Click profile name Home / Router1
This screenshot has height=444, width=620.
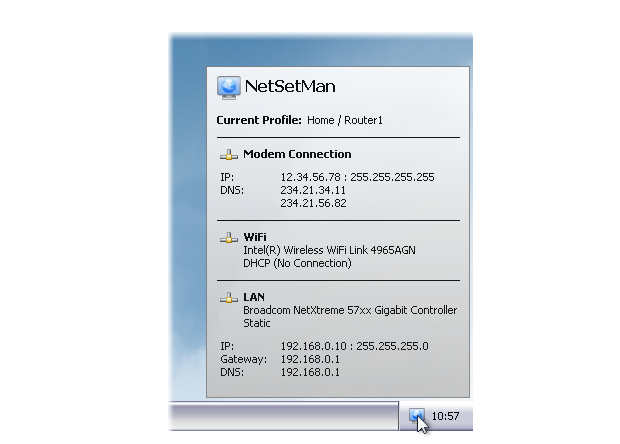[x=345, y=120]
